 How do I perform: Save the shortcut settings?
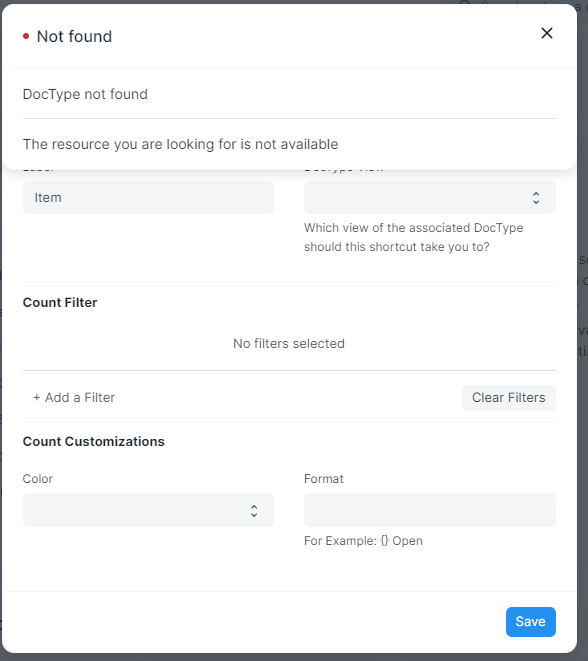pos(531,621)
